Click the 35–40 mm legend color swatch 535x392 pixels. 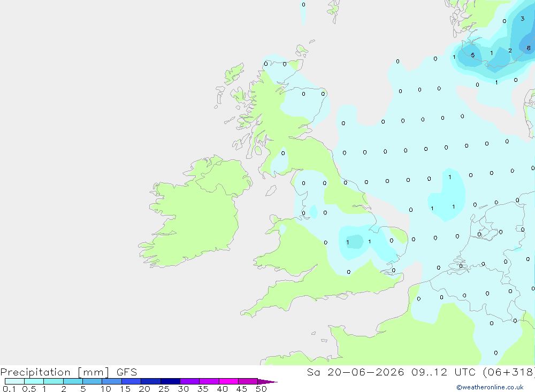(209, 381)
